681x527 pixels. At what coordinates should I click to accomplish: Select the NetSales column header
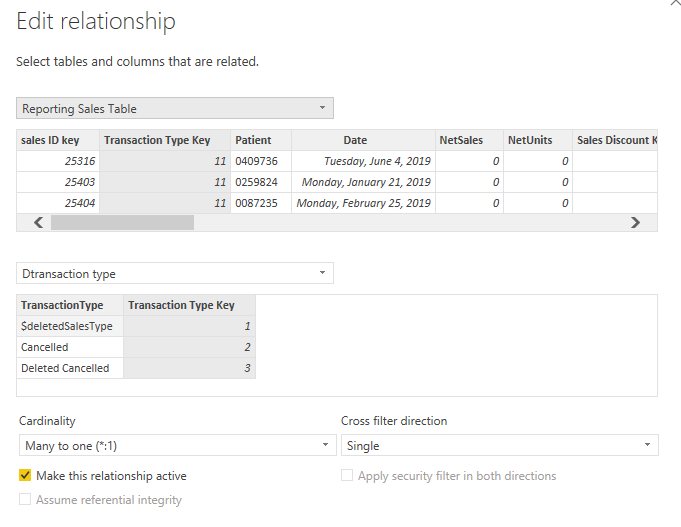[469, 140]
